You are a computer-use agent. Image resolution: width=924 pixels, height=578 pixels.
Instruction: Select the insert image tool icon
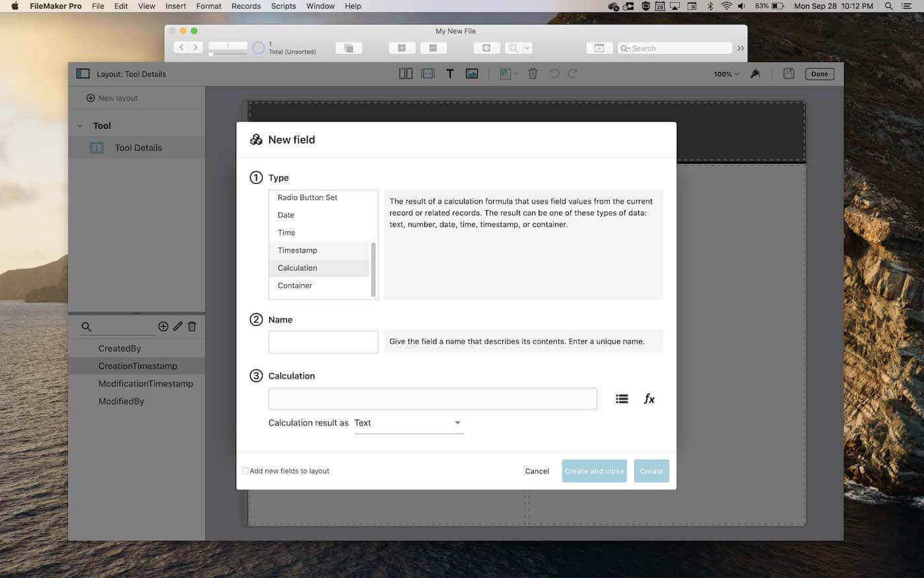tap(472, 74)
